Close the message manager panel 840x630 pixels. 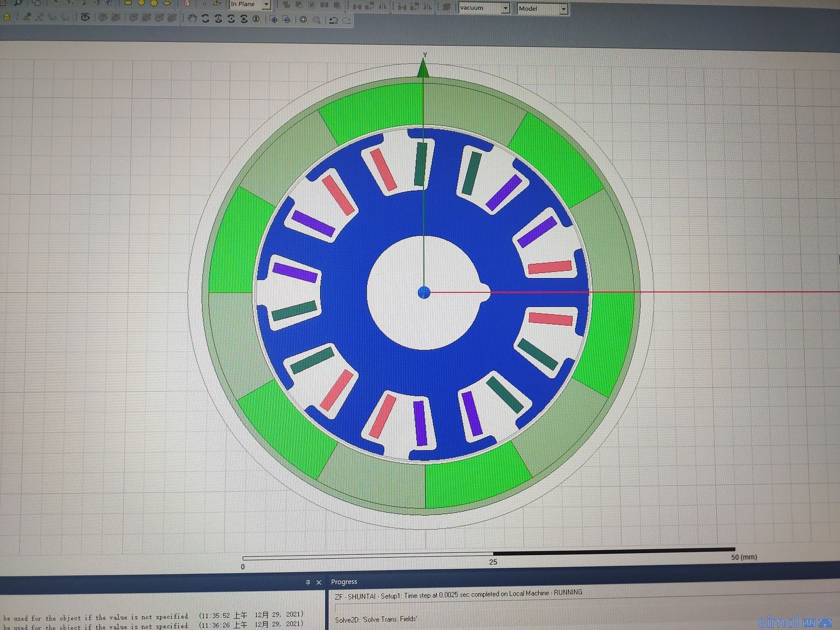click(x=319, y=582)
